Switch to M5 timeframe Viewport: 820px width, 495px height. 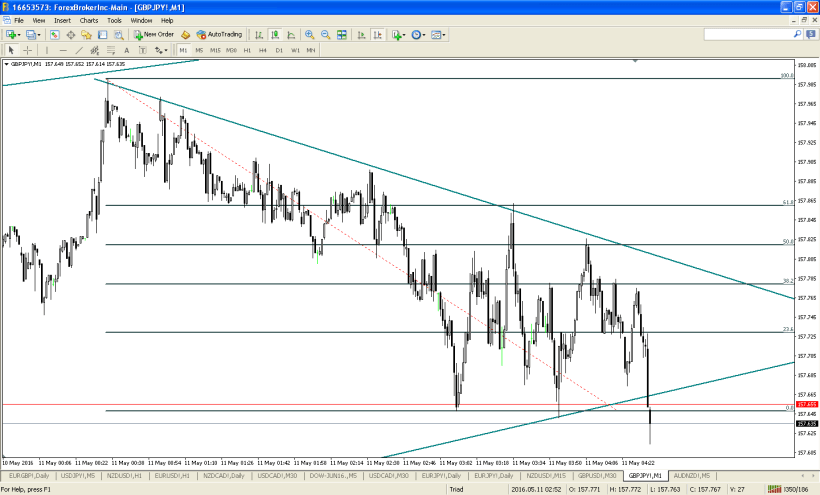(x=199, y=50)
